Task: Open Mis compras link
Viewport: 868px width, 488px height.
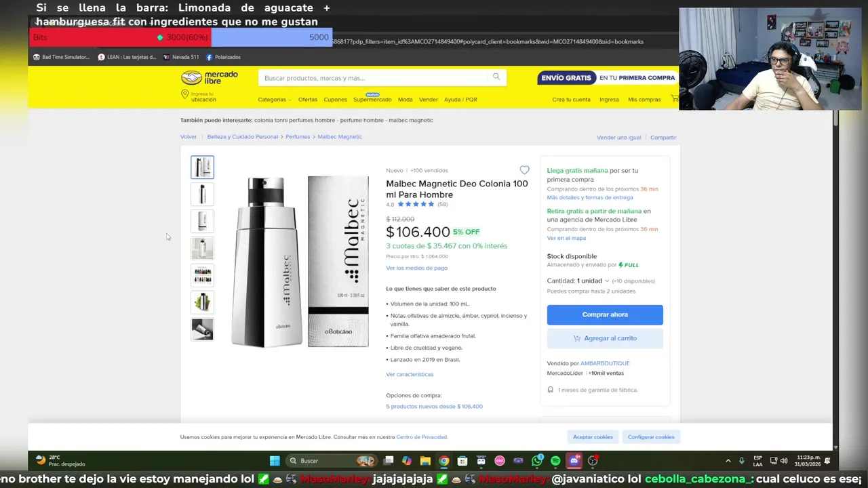Action: (644, 100)
